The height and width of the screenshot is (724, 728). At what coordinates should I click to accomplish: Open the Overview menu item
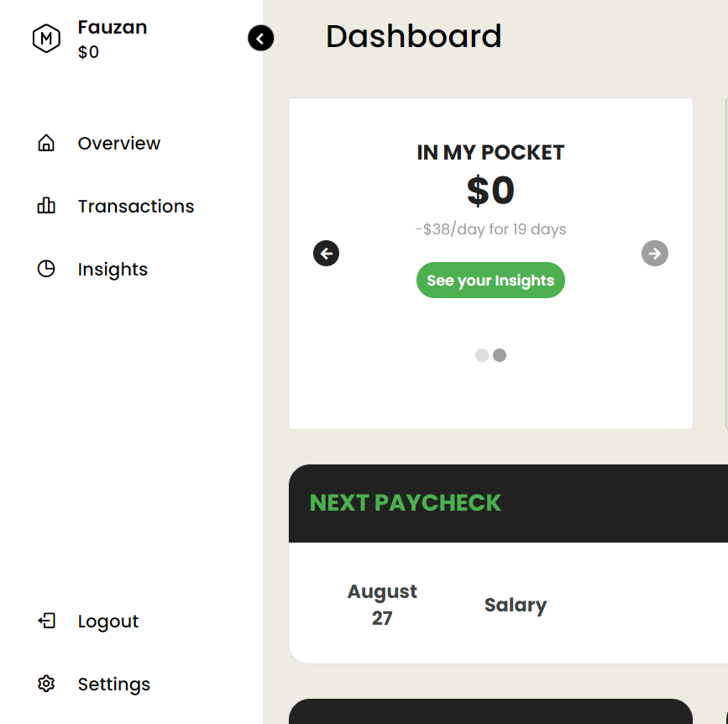click(119, 144)
